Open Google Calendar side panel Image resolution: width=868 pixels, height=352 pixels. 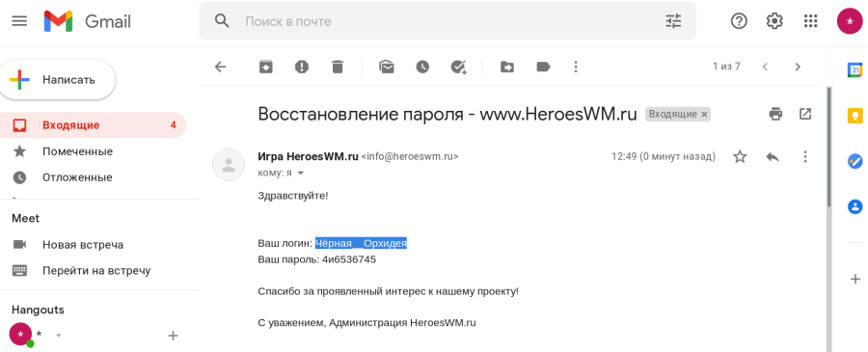tap(855, 70)
